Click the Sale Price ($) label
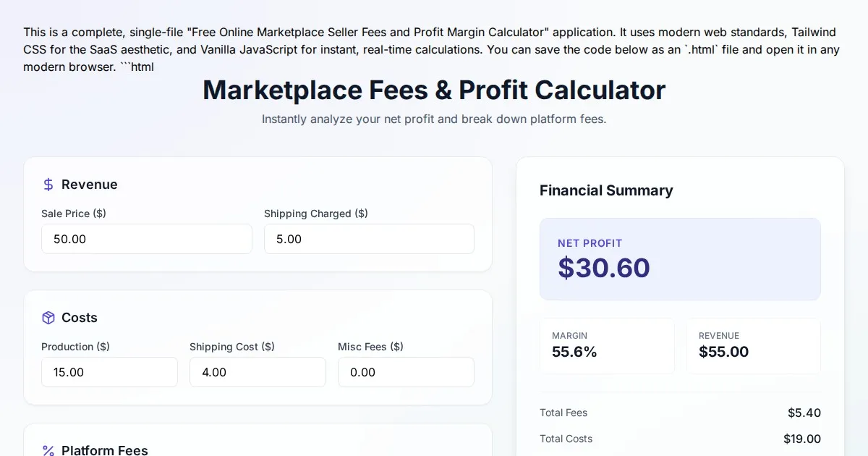The width and height of the screenshot is (868, 456). (74, 214)
